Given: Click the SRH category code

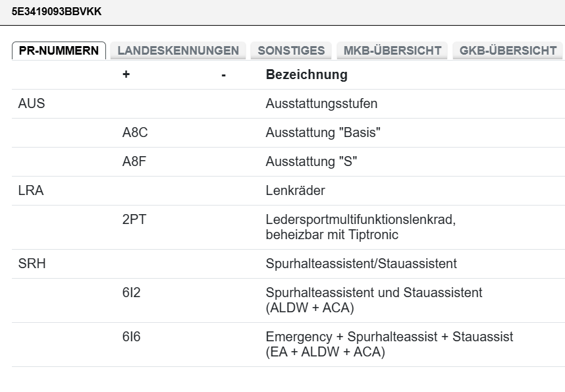Looking at the screenshot, I should (32, 264).
